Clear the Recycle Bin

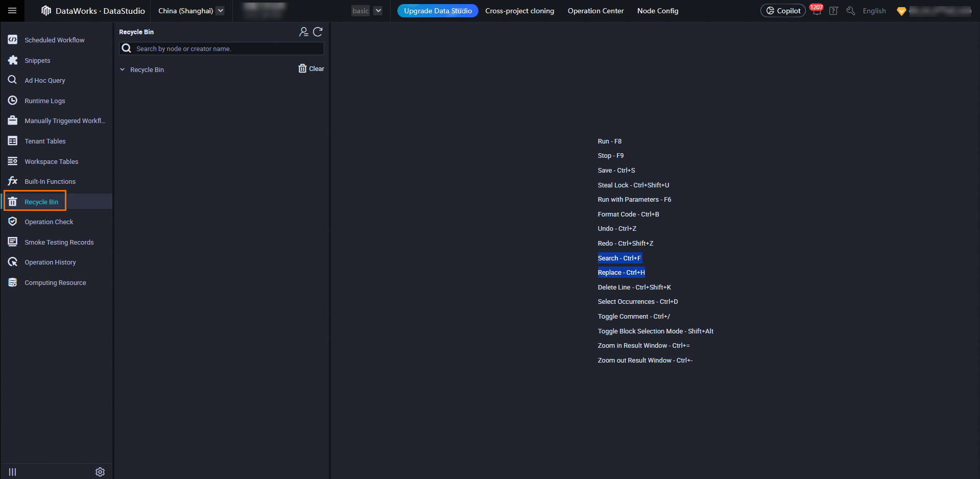(311, 68)
